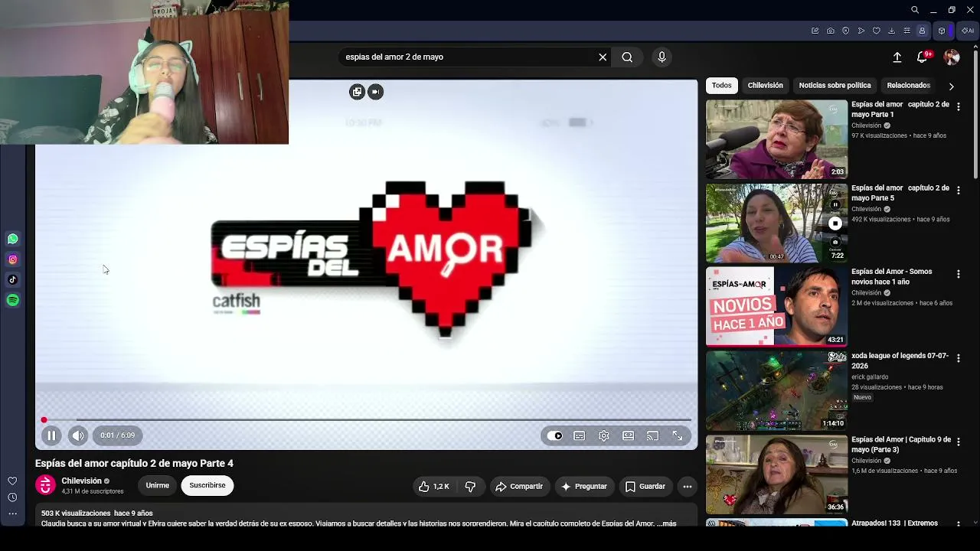Open options menu for Parte 5 video

pyautogui.click(x=959, y=191)
